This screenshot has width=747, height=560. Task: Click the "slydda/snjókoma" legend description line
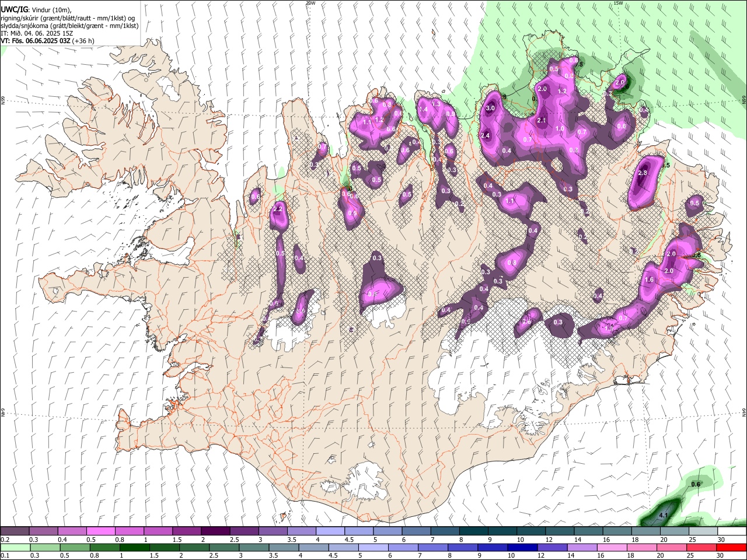(69, 26)
